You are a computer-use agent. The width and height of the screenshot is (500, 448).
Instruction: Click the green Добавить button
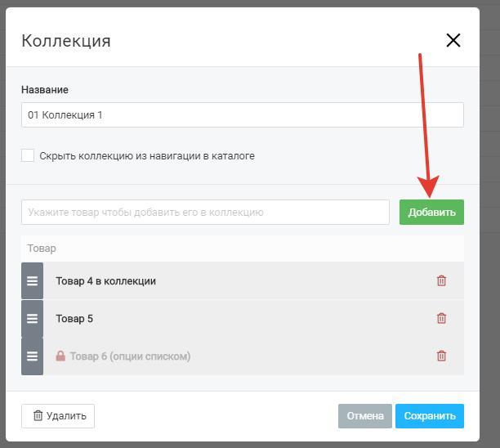(431, 213)
